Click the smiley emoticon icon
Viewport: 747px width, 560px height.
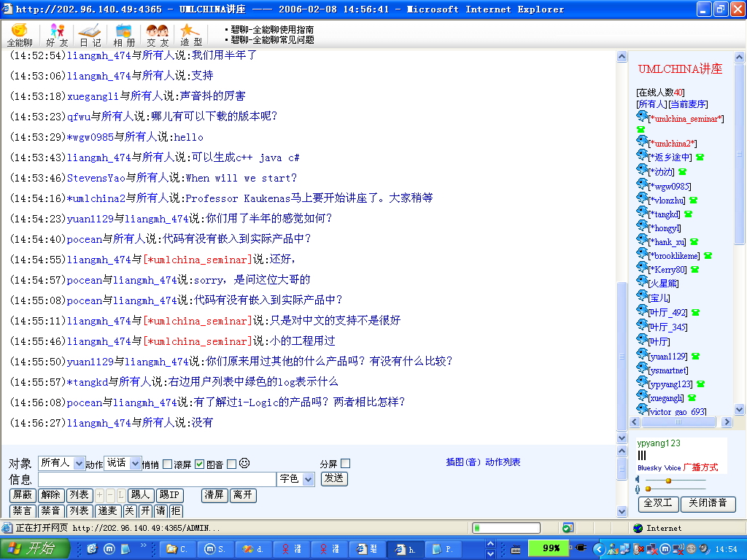(244, 463)
